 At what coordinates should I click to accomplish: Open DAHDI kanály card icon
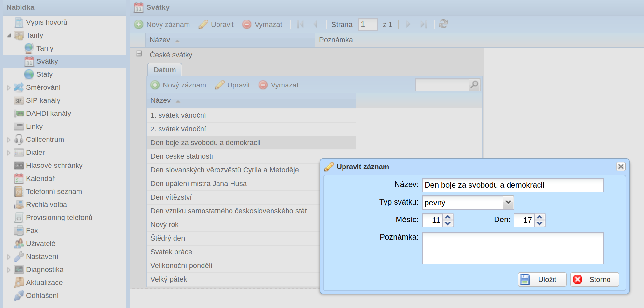click(x=19, y=114)
